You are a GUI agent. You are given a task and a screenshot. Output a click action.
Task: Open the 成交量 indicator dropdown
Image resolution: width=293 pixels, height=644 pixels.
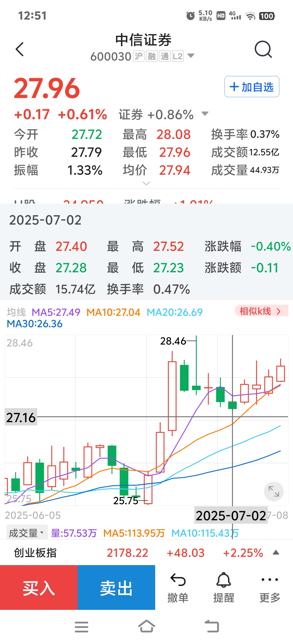click(27, 533)
